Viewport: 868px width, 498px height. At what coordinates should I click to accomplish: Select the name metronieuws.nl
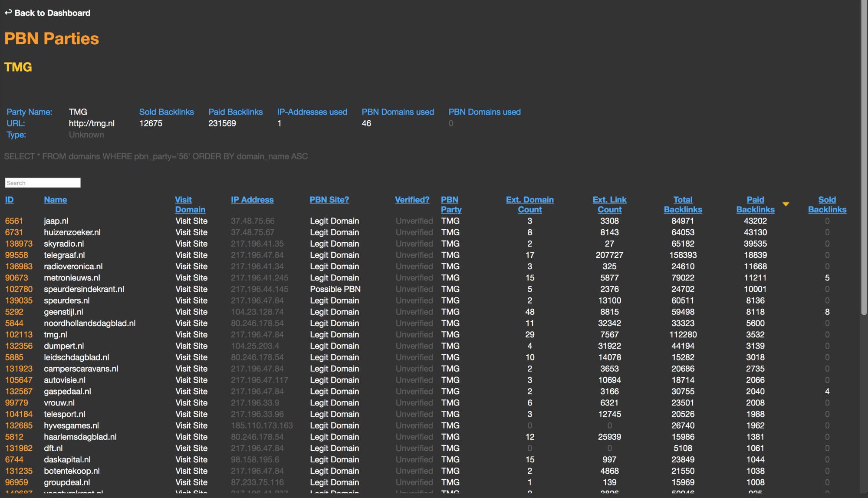coord(72,278)
